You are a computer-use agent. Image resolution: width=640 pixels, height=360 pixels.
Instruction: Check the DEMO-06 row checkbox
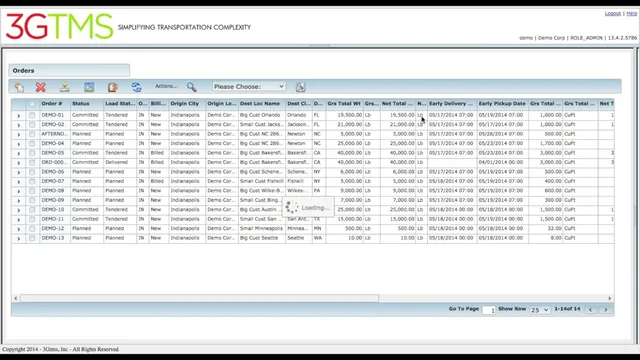point(32,172)
